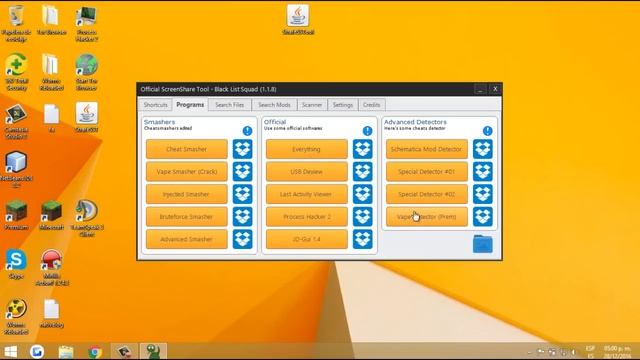Launch JD-Gui 1.4
This screenshot has width=640, height=360.
[x=307, y=239]
